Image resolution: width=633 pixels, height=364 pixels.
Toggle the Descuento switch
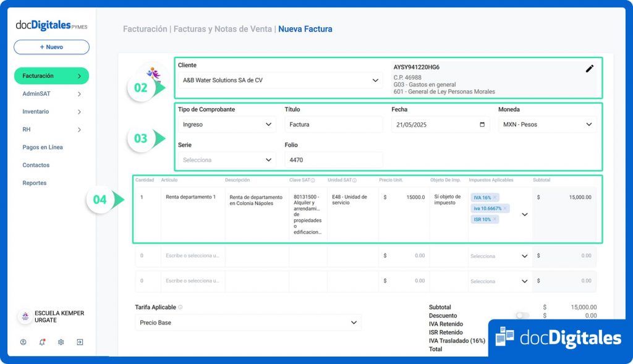point(522,315)
